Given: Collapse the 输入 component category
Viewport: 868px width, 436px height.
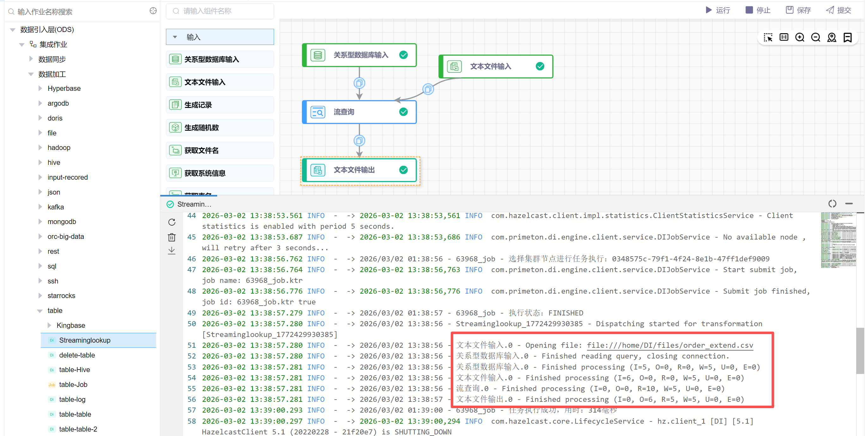Looking at the screenshot, I should (175, 37).
